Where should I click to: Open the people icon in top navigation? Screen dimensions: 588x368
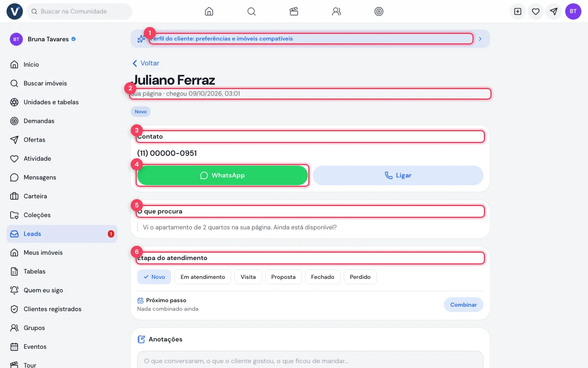pos(336,11)
